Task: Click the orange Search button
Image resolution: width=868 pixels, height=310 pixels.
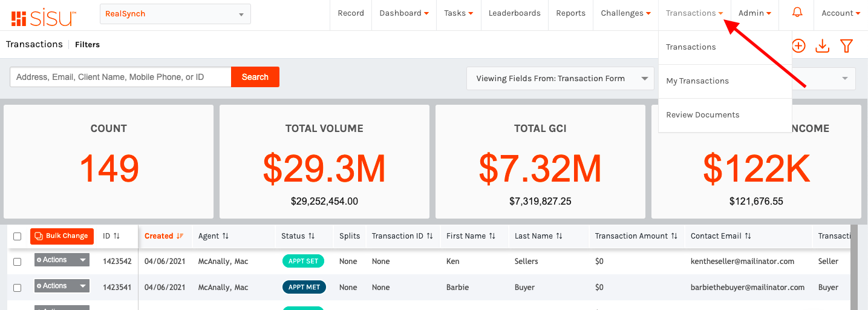Action: (255, 77)
